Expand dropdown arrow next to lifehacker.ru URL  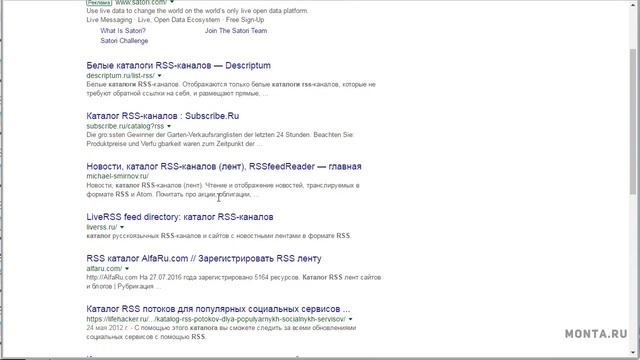pos(351,319)
